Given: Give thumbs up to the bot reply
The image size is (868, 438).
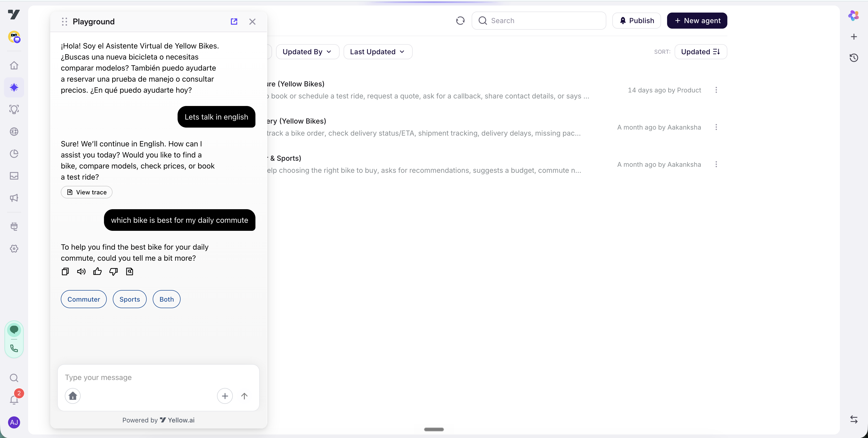Looking at the screenshot, I should 97,271.
